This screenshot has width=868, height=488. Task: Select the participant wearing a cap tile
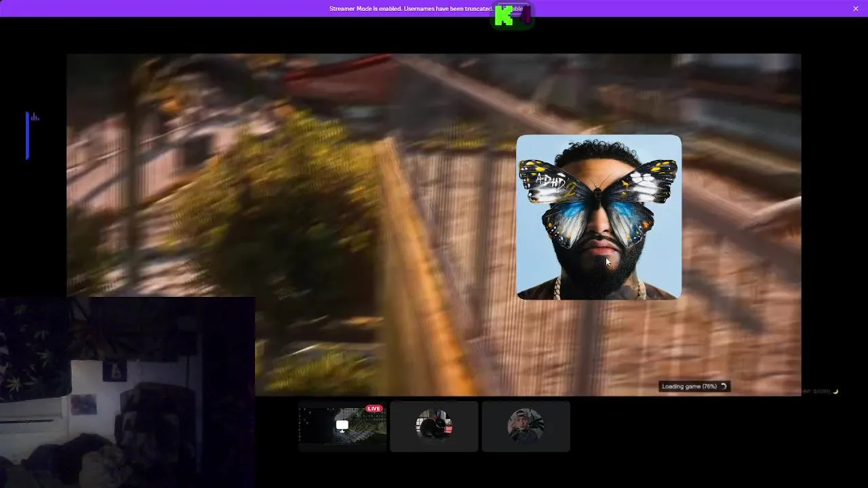(x=526, y=426)
